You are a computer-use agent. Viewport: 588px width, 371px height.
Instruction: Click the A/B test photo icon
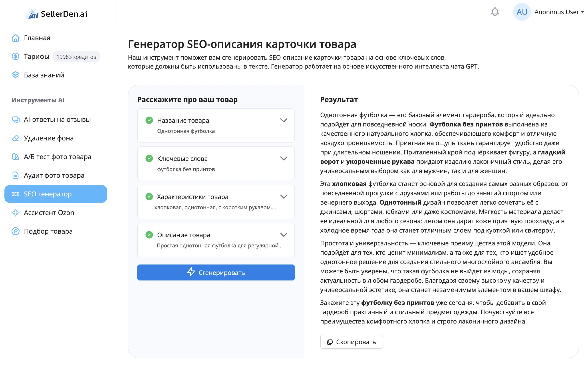16,157
